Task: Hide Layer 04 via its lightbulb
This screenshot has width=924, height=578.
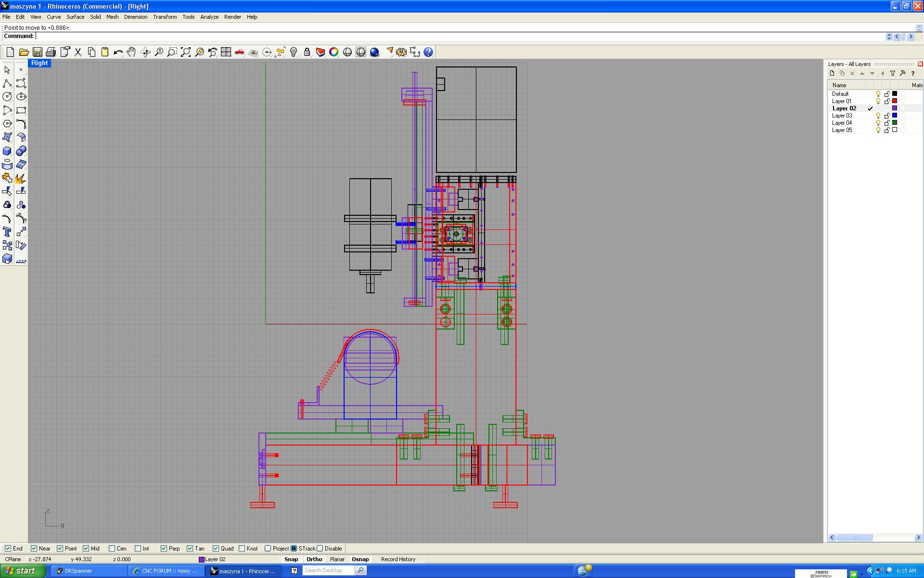Action: point(878,123)
